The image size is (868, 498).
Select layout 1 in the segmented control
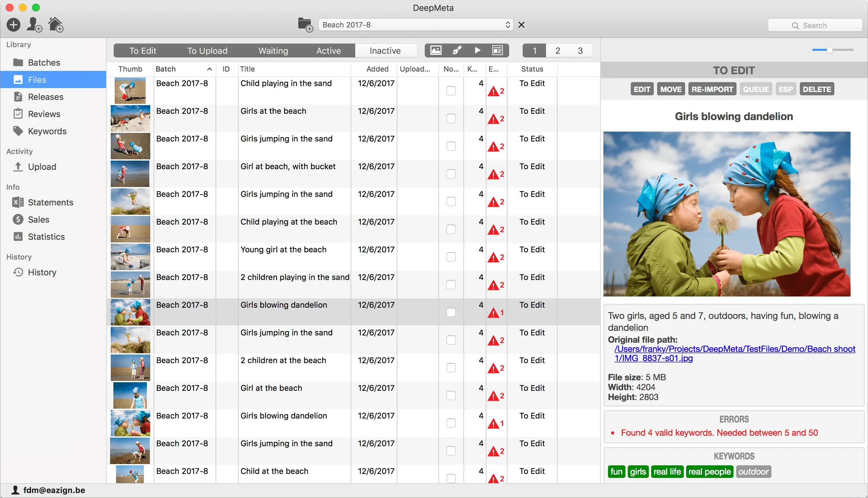pyautogui.click(x=535, y=50)
